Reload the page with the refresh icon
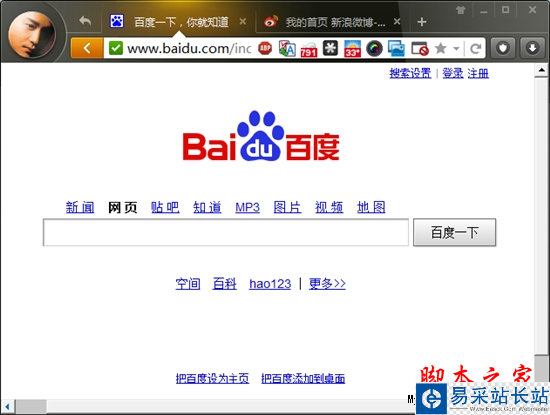This screenshot has width=550, height=415. point(475,48)
